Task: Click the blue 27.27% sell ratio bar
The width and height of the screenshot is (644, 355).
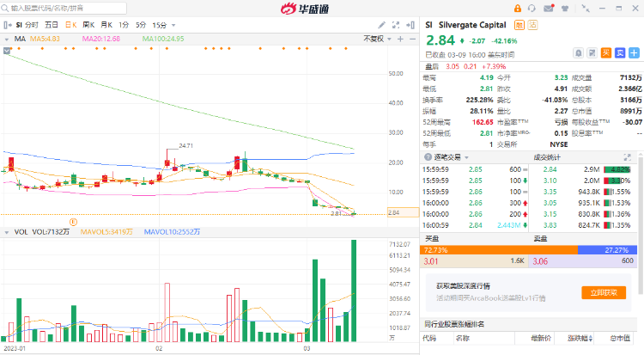Action: tap(607, 249)
